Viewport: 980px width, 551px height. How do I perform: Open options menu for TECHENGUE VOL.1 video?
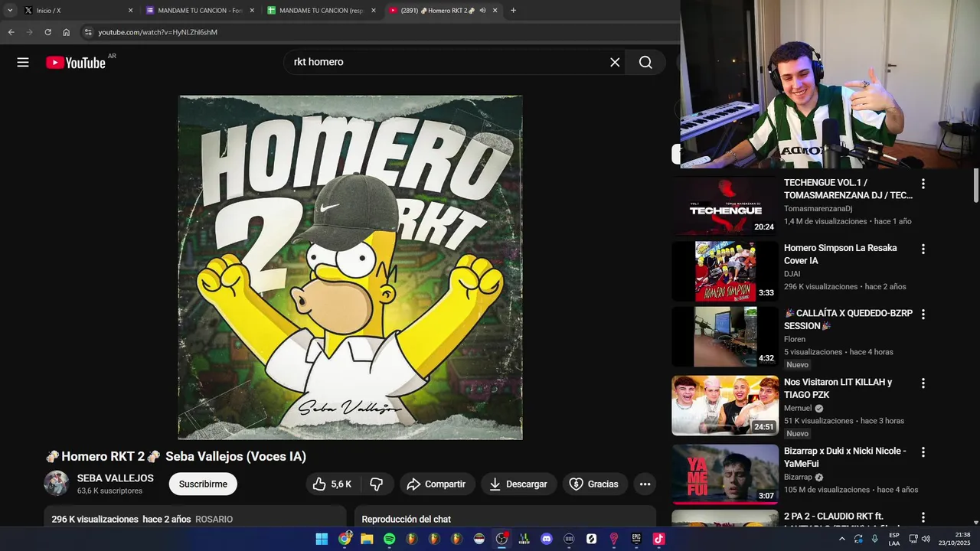(x=923, y=184)
